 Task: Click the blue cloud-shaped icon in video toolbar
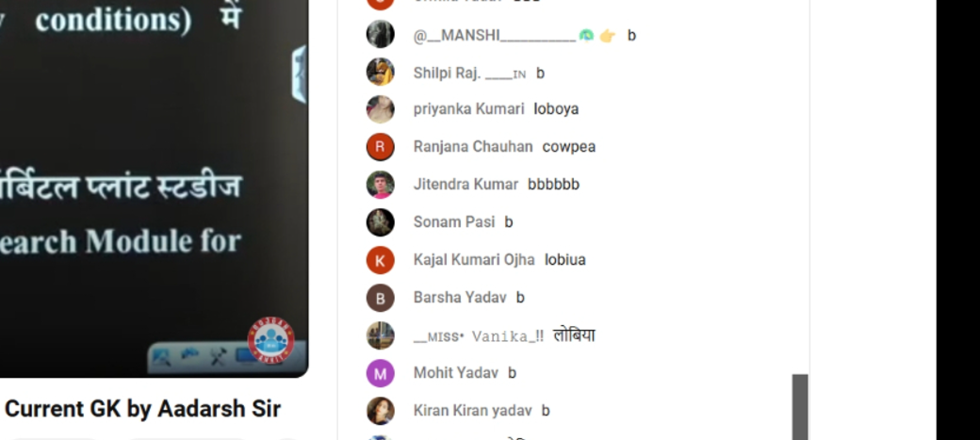pyautogui.click(x=189, y=355)
